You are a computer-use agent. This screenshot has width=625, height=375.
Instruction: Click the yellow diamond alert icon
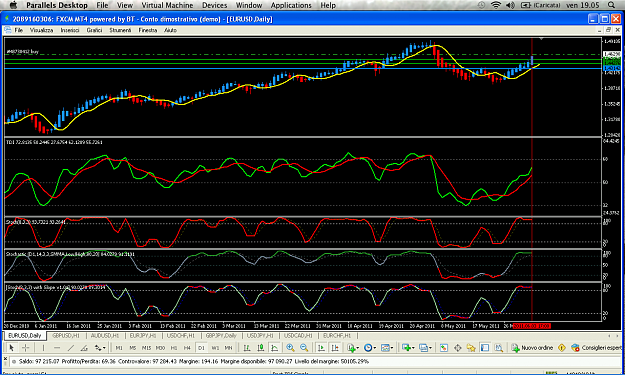(x=562, y=348)
